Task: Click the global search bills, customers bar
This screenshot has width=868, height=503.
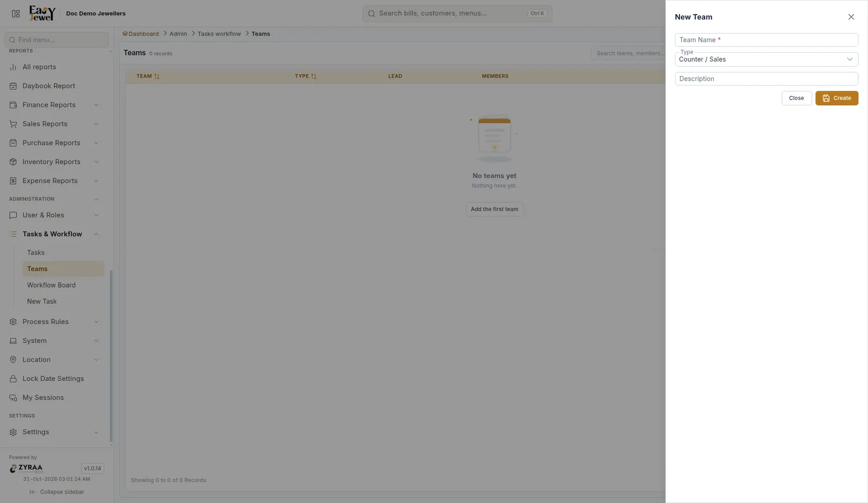Action: coord(457,14)
